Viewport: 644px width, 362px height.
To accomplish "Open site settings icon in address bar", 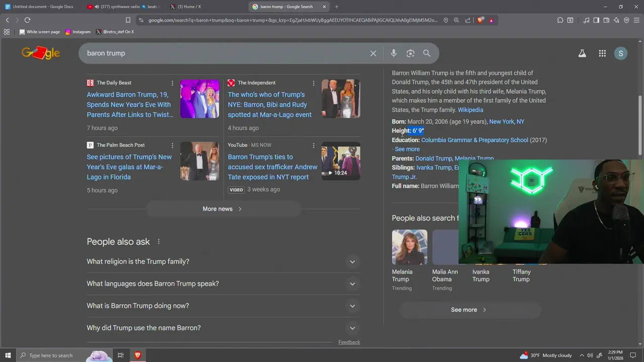I will coord(141,20).
